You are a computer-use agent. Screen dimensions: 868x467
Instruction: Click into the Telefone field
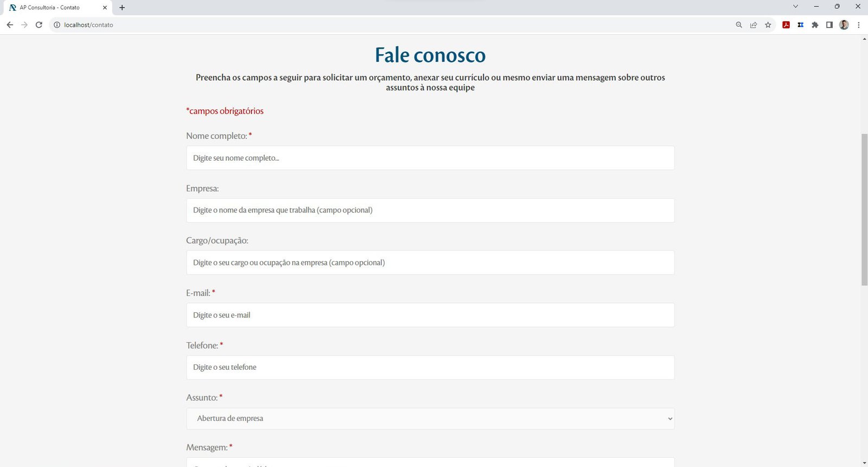[x=430, y=368]
